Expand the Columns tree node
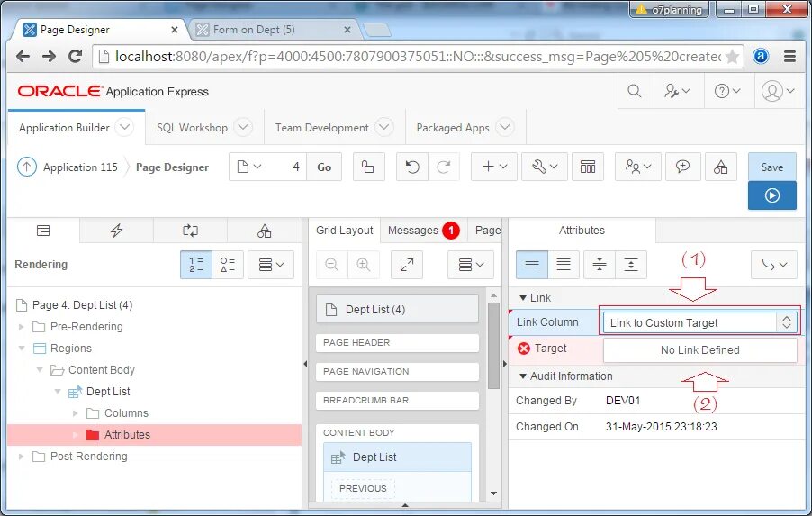 [x=75, y=413]
